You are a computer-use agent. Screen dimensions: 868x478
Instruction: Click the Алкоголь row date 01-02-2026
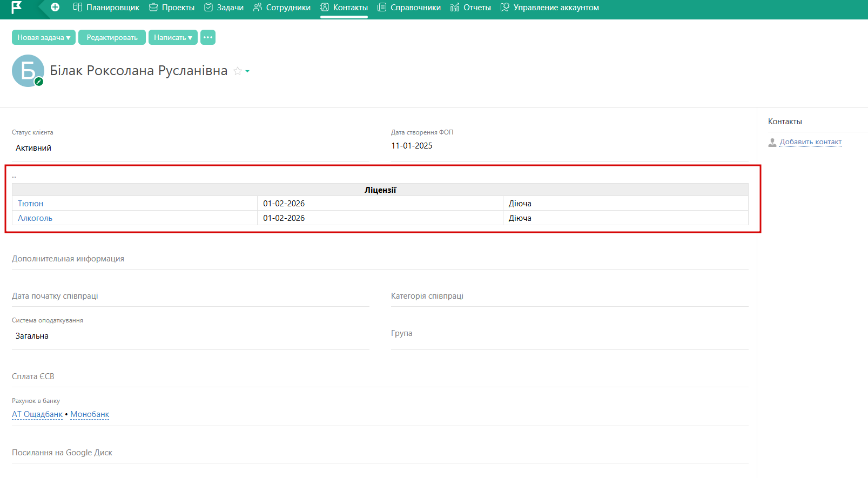[284, 218]
